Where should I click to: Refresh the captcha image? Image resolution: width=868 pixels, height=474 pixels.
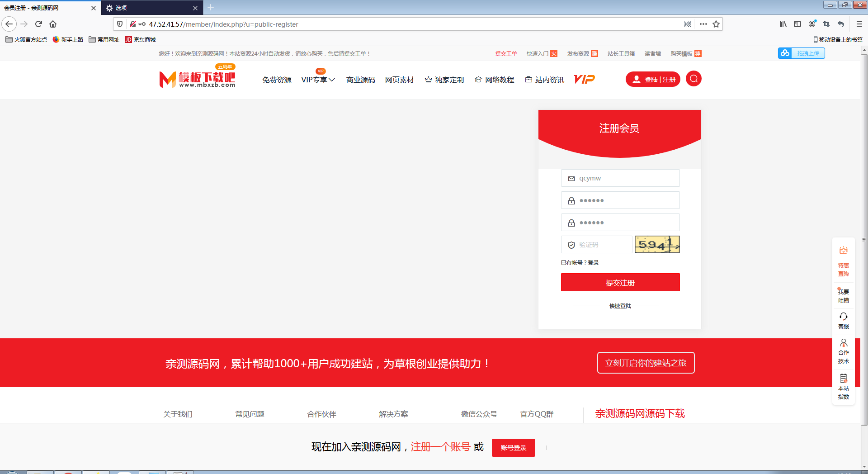pos(657,244)
